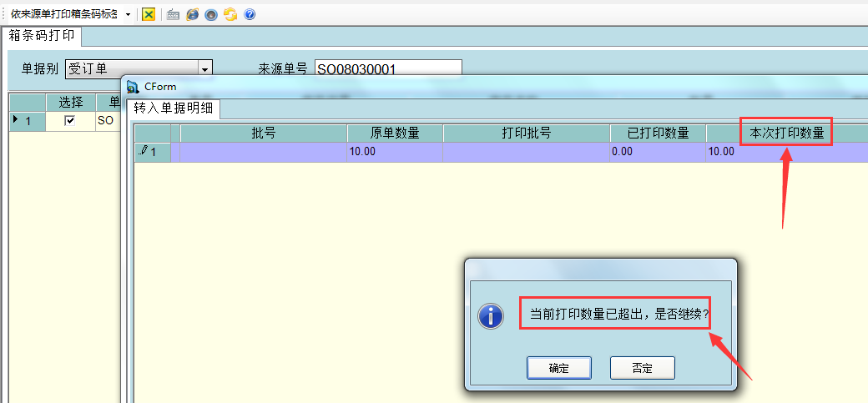The width and height of the screenshot is (868, 403).
Task: Click the 原单数量 cell showing 10.00
Action: (x=396, y=152)
